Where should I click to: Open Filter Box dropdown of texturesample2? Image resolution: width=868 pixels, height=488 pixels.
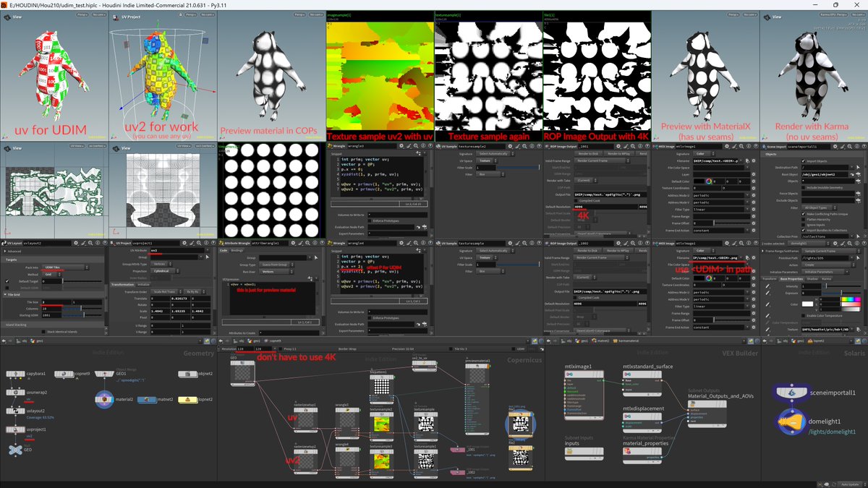pos(490,174)
